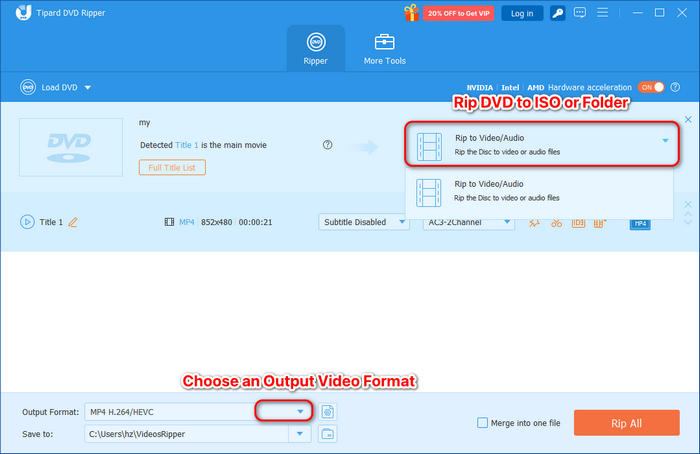Play the Title 1 preview
Viewport: 700px width, 454px height.
click(x=27, y=222)
